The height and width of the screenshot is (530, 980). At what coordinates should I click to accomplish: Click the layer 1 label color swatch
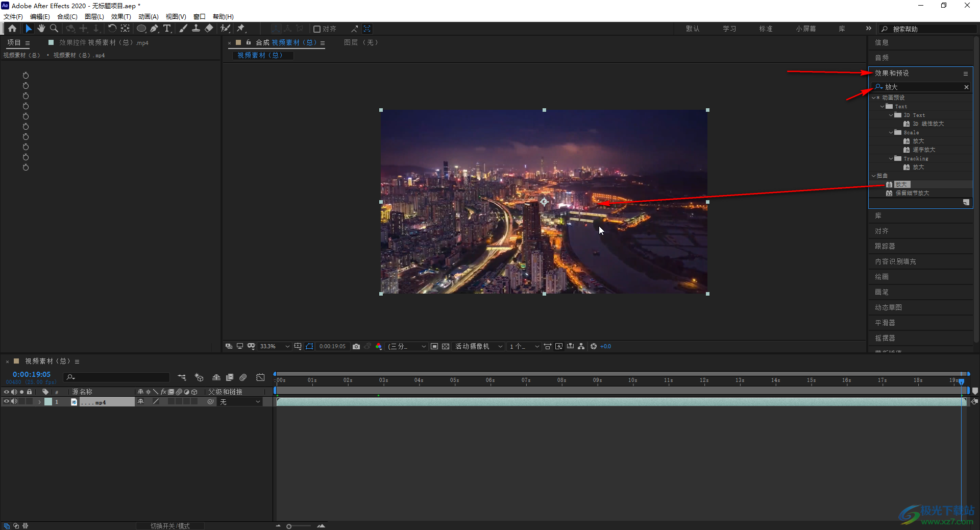[48, 402]
